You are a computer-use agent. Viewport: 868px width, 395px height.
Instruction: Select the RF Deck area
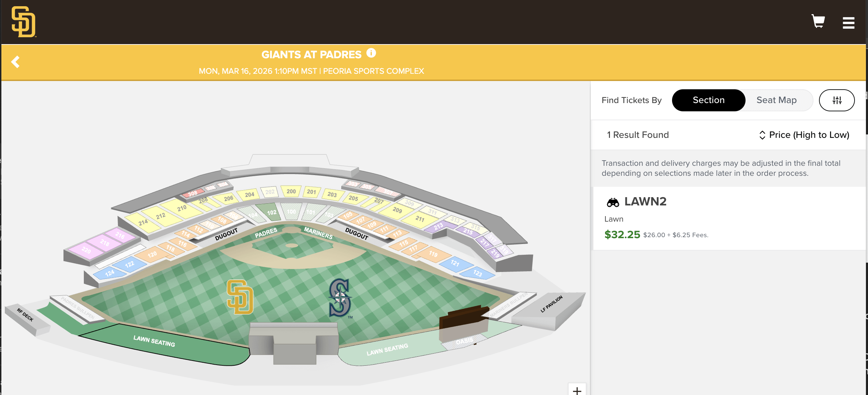[26, 315]
